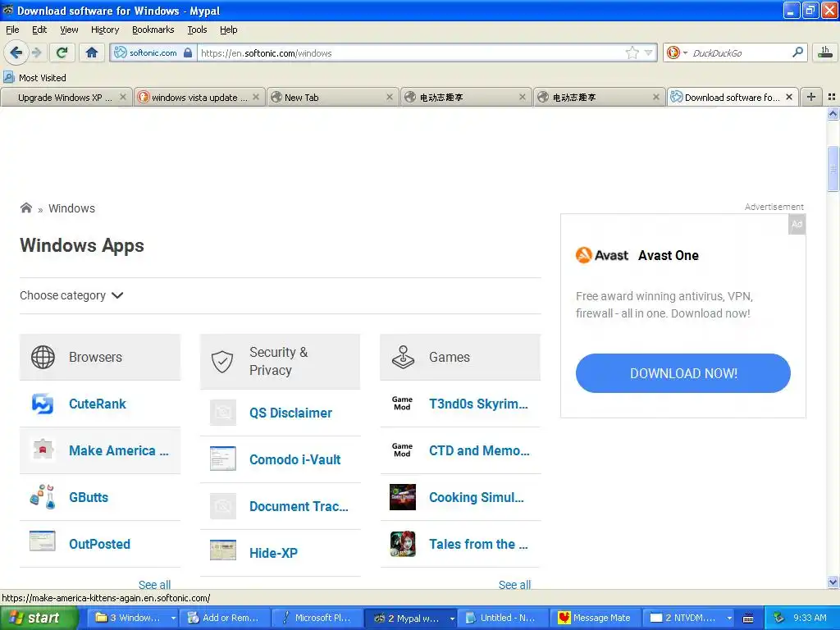Click the Windows breadcrumb link
Screen dimensions: 840x630
tap(72, 208)
